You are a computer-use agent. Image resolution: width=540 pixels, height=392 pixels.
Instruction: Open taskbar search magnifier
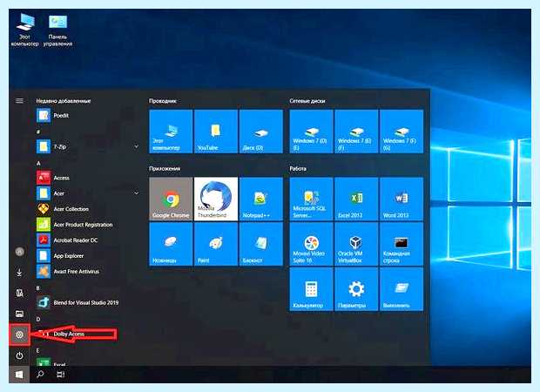tap(40, 374)
